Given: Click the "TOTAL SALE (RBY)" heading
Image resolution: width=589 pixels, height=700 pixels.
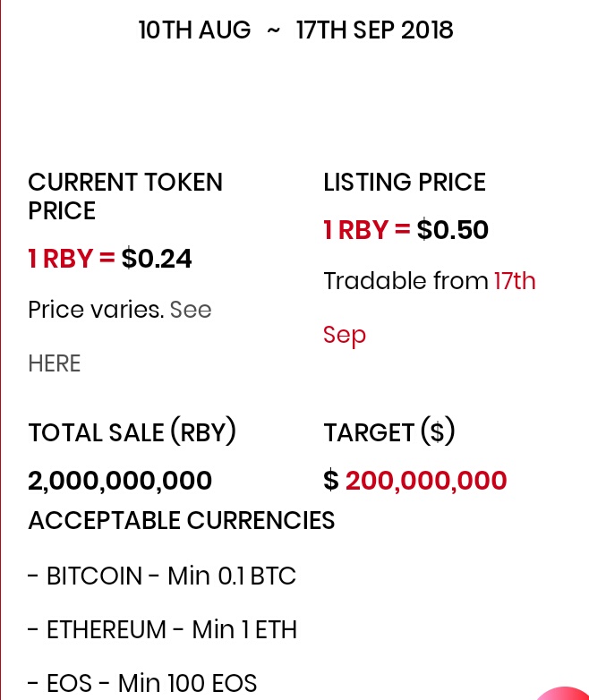Looking at the screenshot, I should coord(132,433).
